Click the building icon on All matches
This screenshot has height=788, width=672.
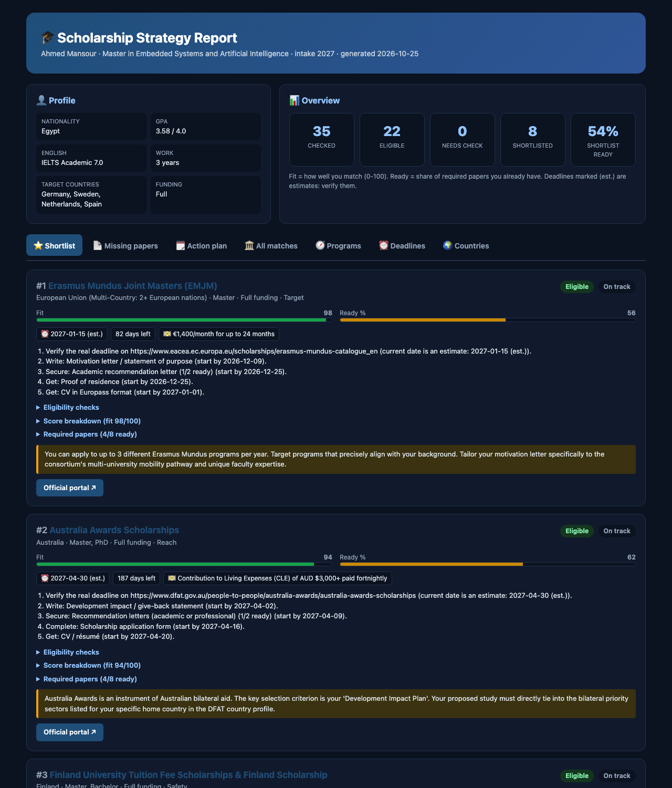[x=249, y=245]
